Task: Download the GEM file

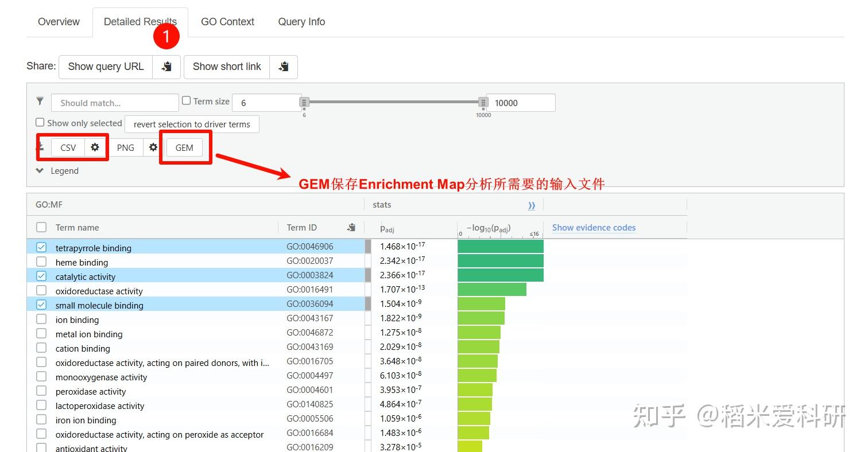Action: [x=184, y=147]
